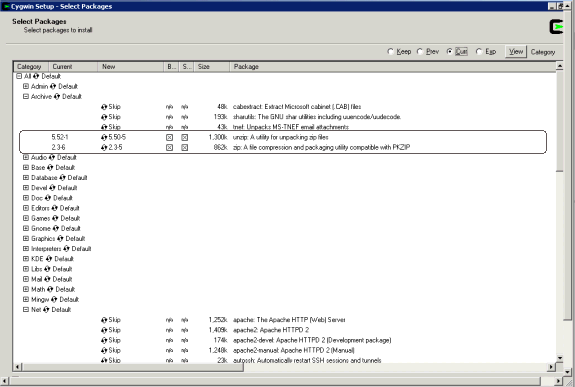Toggle binary checkbox for zip package

click(169, 147)
